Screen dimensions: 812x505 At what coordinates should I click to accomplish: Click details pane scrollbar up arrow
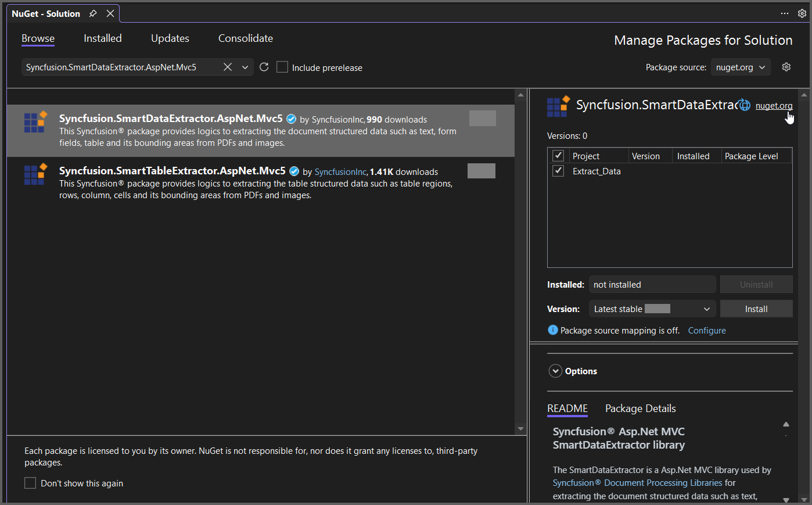click(804, 95)
